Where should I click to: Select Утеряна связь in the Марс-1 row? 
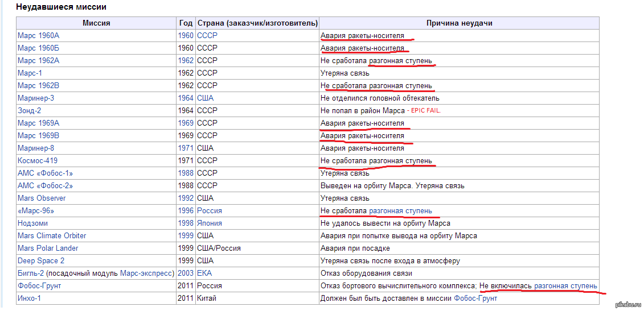click(344, 73)
